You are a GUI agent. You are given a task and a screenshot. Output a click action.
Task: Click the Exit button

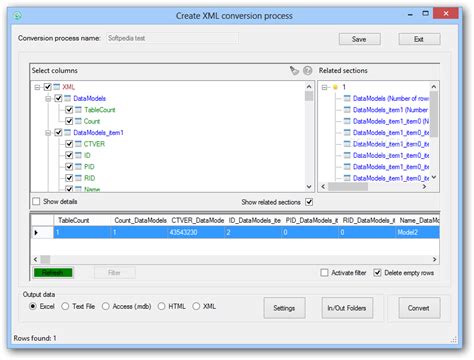[x=419, y=39]
